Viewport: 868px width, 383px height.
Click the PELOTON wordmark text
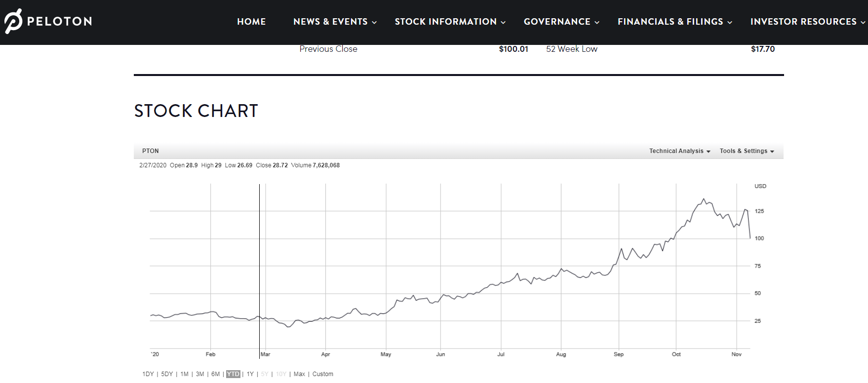click(59, 21)
